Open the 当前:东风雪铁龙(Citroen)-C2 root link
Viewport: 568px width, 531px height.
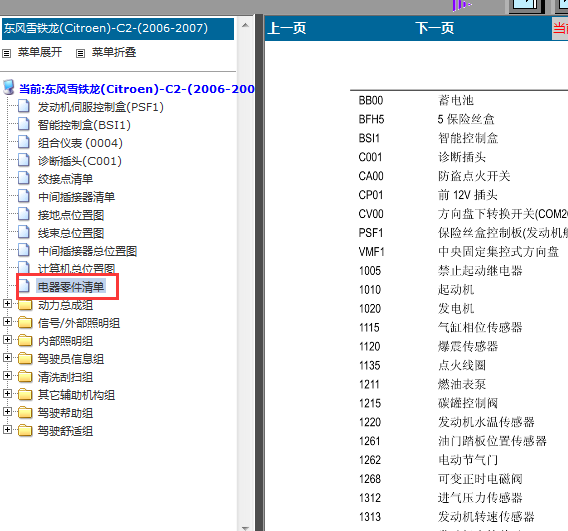click(137, 89)
